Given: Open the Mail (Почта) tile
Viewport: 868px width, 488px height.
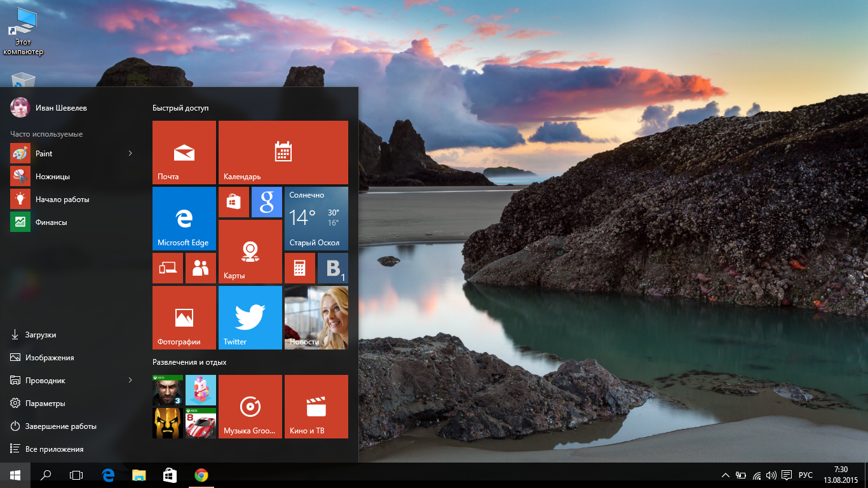Looking at the screenshot, I should point(184,152).
